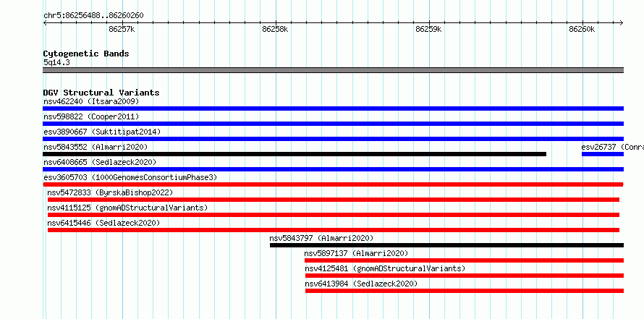Click the Cytogenetic Bands track title
This screenshot has height=319, width=644.
pyautogui.click(x=86, y=54)
